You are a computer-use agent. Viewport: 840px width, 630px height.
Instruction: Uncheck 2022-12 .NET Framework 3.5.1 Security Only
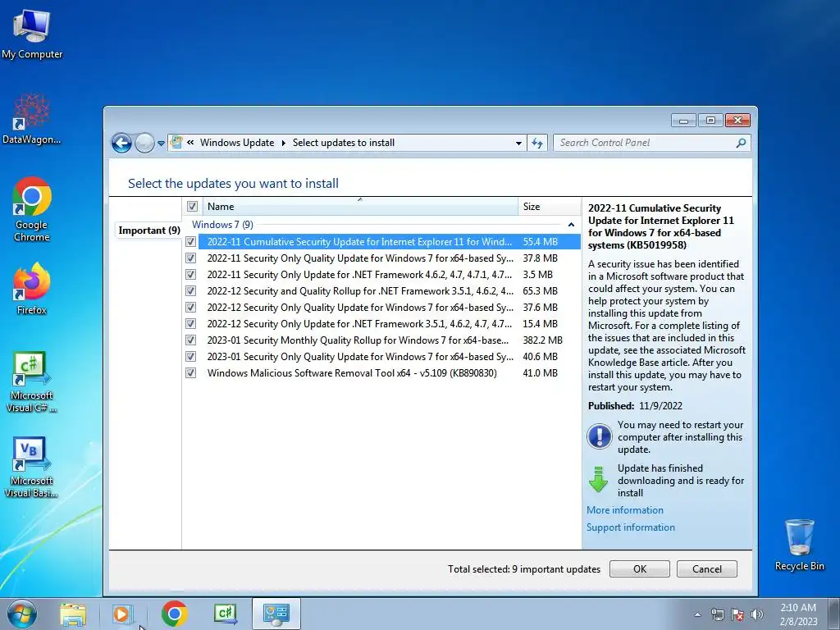click(190, 323)
